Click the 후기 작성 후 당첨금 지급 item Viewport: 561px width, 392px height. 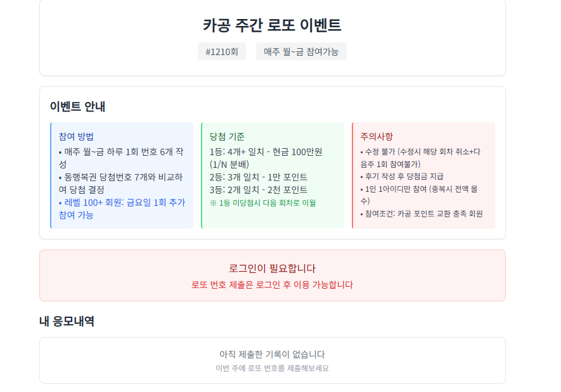point(402,176)
